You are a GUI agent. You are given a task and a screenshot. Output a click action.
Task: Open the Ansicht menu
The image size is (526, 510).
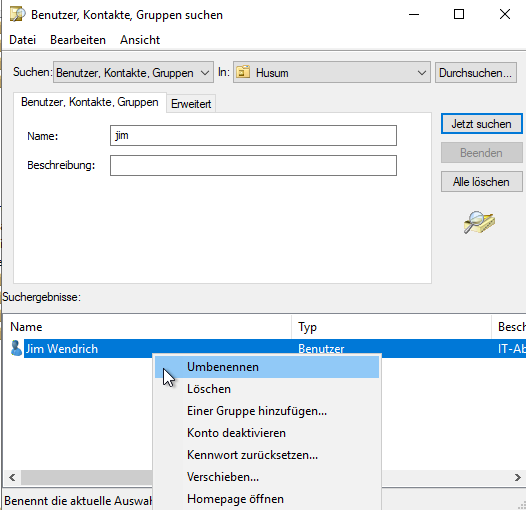tap(140, 40)
